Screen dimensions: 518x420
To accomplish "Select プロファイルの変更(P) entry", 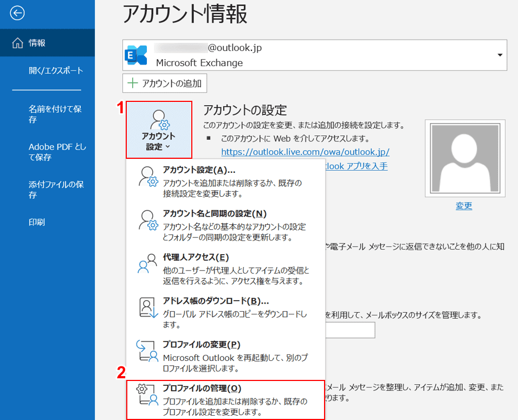I will pos(225,356).
